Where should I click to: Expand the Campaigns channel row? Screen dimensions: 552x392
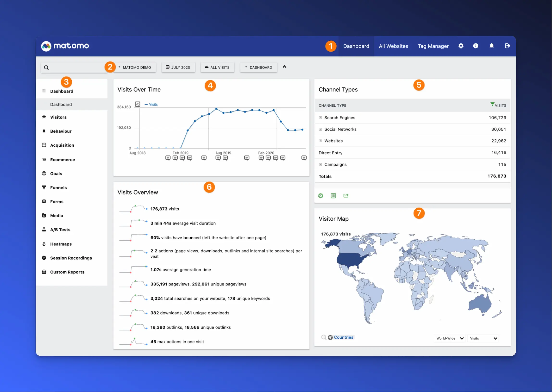tap(320, 165)
